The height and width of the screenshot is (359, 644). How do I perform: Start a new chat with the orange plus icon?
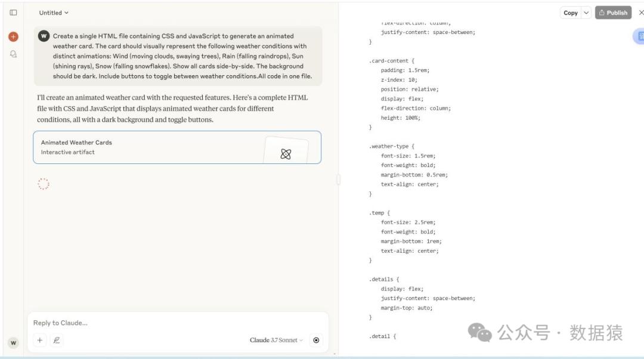pyautogui.click(x=13, y=36)
